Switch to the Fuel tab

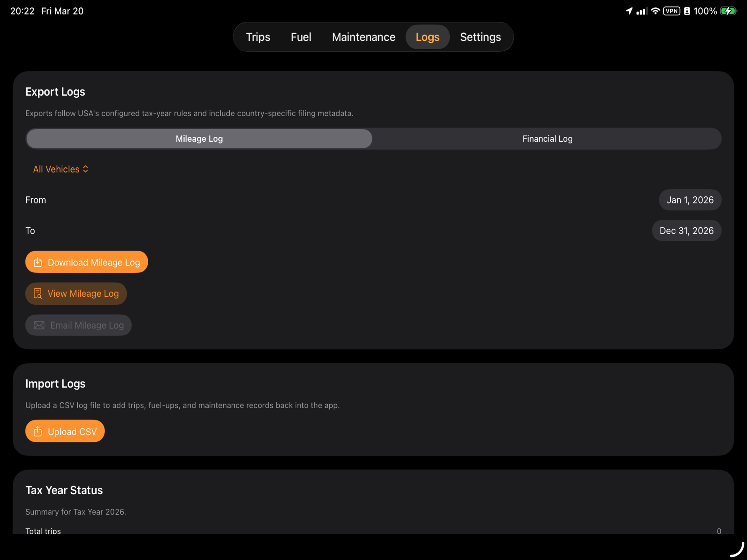pos(300,37)
